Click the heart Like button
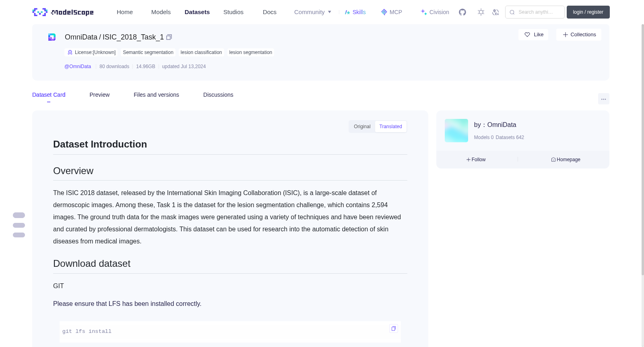The height and width of the screenshot is (347, 644). tap(533, 35)
